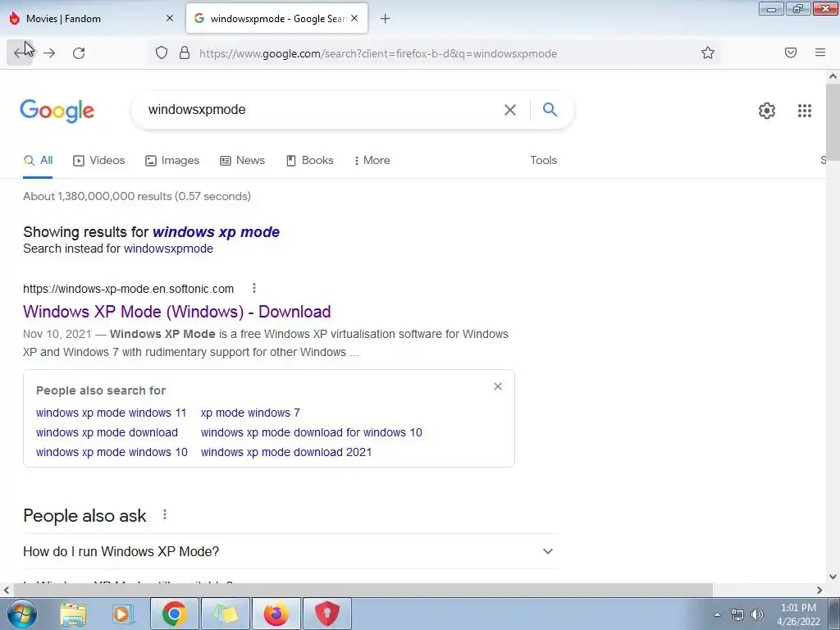Search instead for windowsxpmode
This screenshot has width=840, height=630.
pos(168,249)
